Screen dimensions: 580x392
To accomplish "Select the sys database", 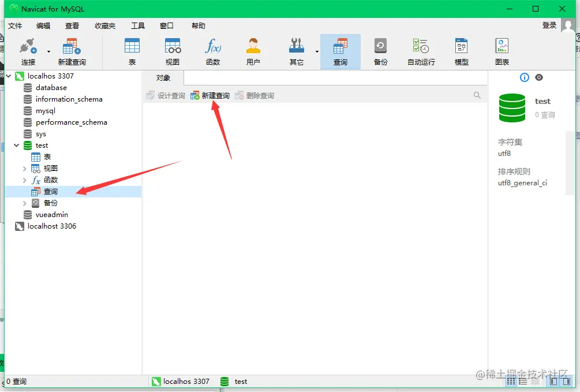I will tap(41, 134).
